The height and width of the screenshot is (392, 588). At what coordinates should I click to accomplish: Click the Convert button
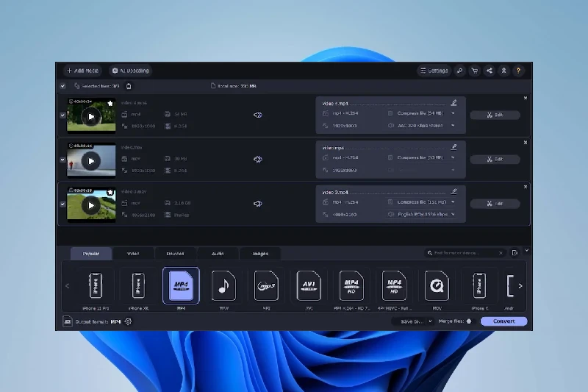(x=504, y=321)
